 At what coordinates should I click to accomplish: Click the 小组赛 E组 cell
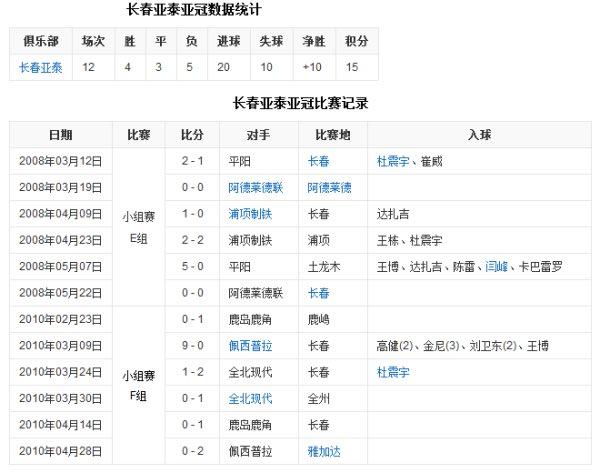pos(139,227)
